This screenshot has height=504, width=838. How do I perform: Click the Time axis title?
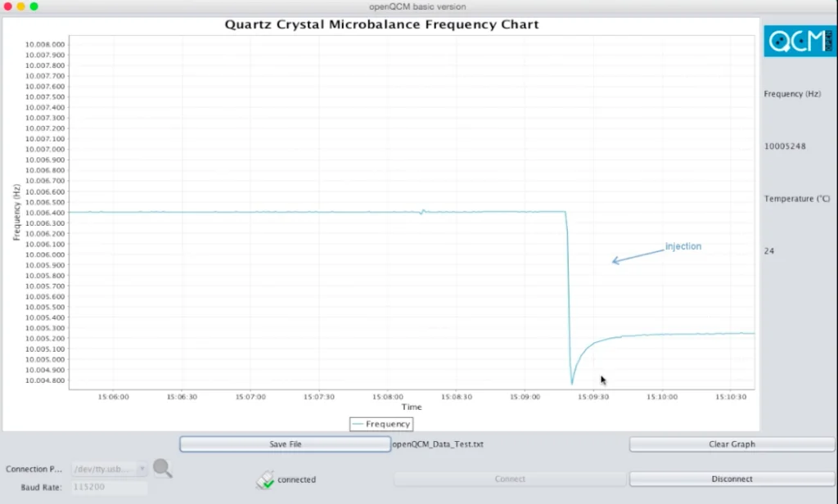pyautogui.click(x=412, y=407)
